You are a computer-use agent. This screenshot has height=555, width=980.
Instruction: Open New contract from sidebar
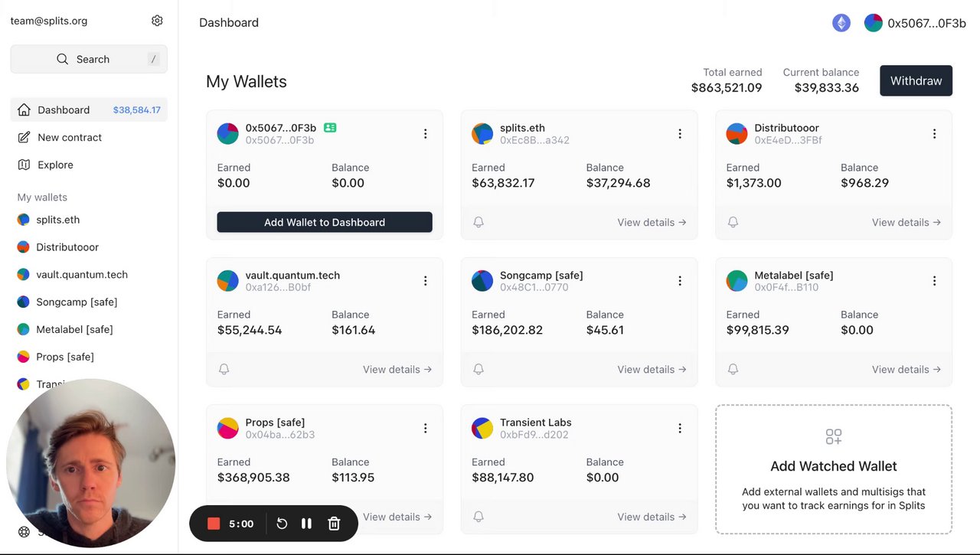coord(70,137)
